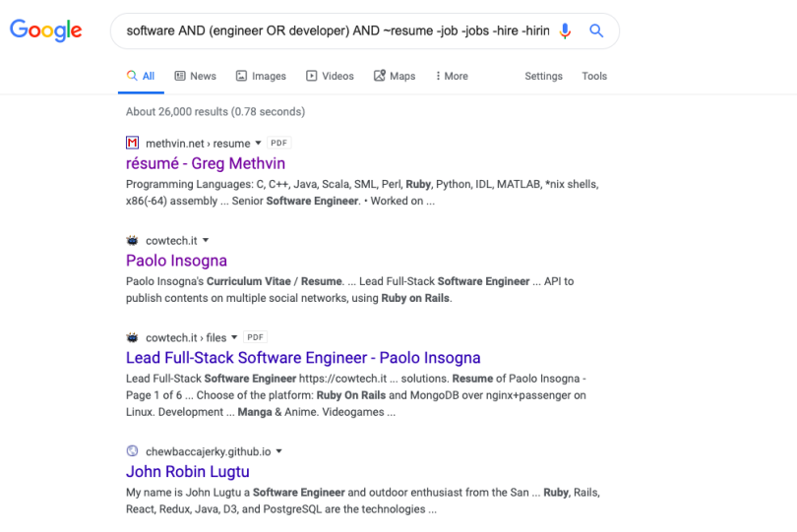The width and height of the screenshot is (797, 532).
Task: Open the résumé - Greg Methvin result
Action: tap(206, 163)
